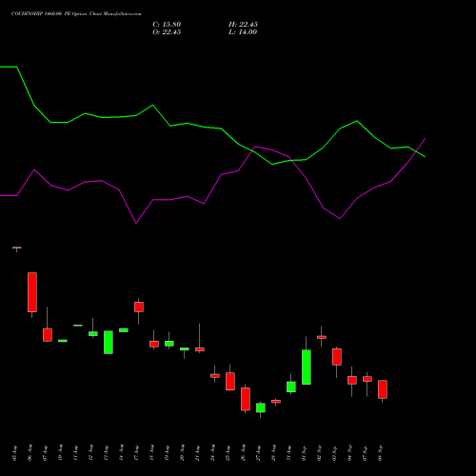This screenshot has width=476, height=476.
Task: Click the 01 Sep date label
Action: point(304,453)
